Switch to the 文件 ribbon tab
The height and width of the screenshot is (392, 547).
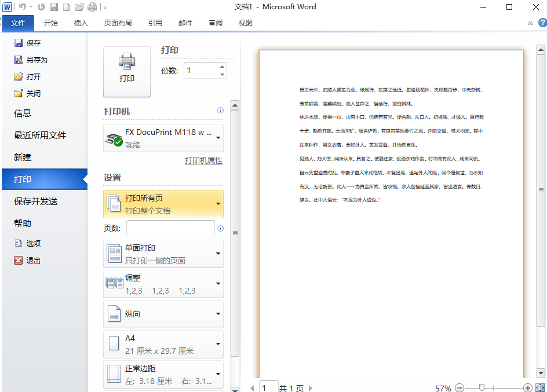pyautogui.click(x=18, y=23)
